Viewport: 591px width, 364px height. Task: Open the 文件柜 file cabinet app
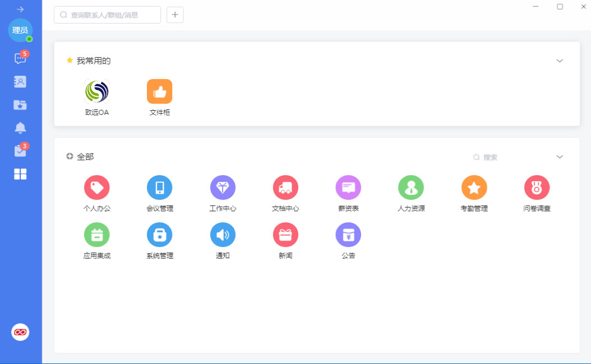[159, 92]
